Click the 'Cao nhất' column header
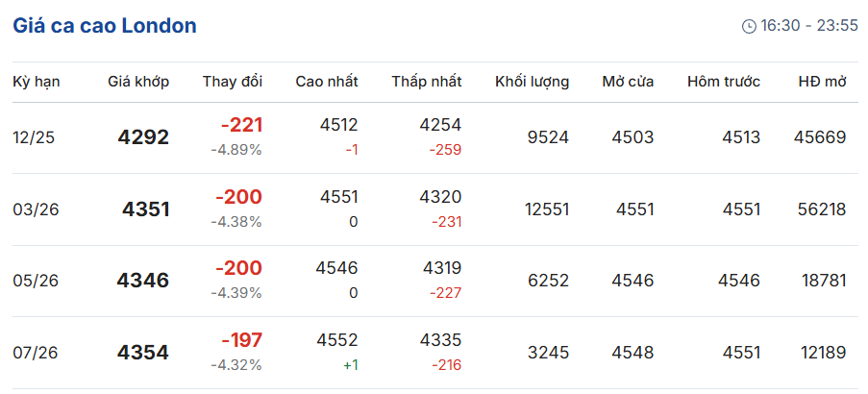Viewport: 868px width, 394px height. coord(327,82)
